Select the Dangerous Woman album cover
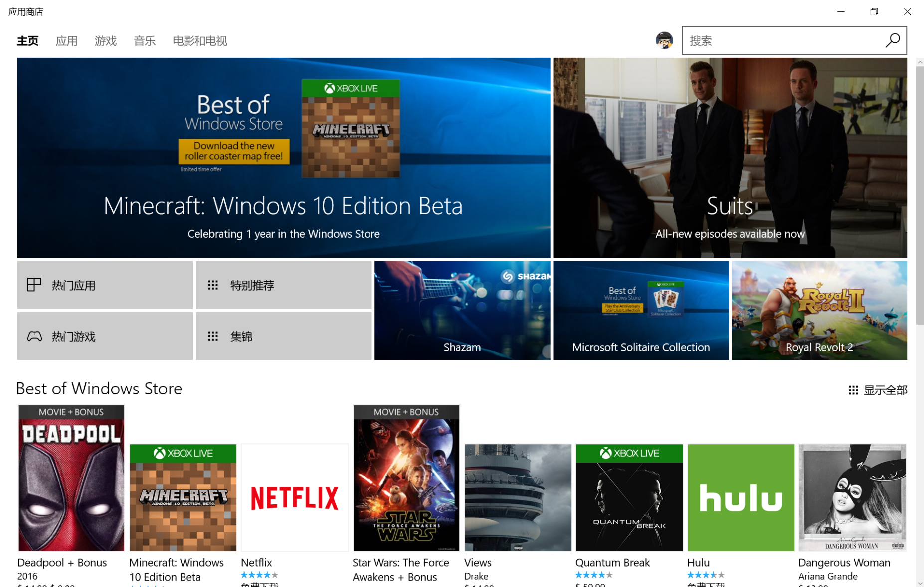The height and width of the screenshot is (587, 924). coord(852,498)
